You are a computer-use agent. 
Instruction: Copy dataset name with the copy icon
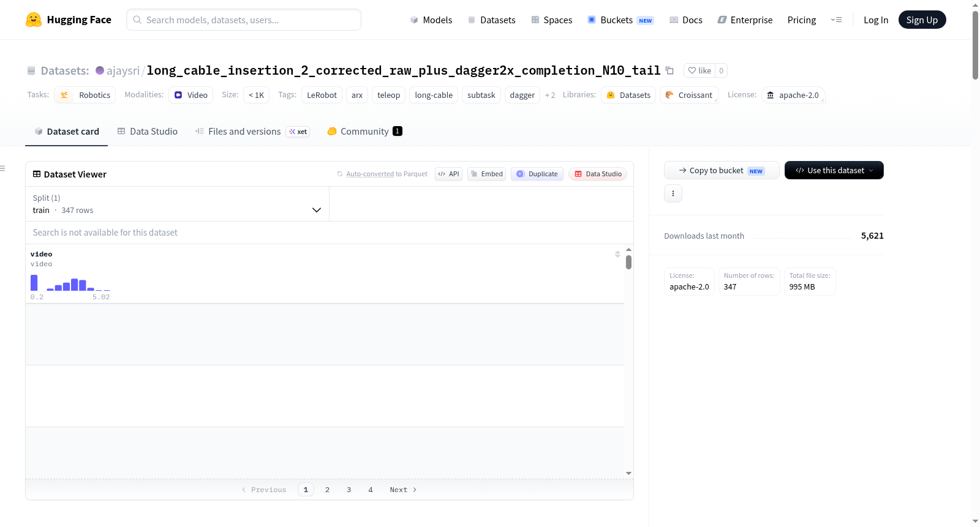click(669, 70)
